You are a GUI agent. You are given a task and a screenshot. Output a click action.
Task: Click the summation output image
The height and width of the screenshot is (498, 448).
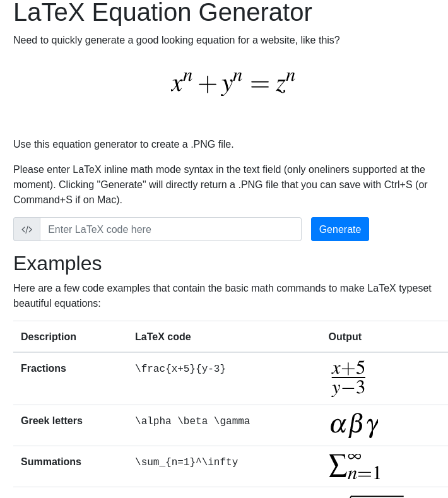click(x=355, y=466)
